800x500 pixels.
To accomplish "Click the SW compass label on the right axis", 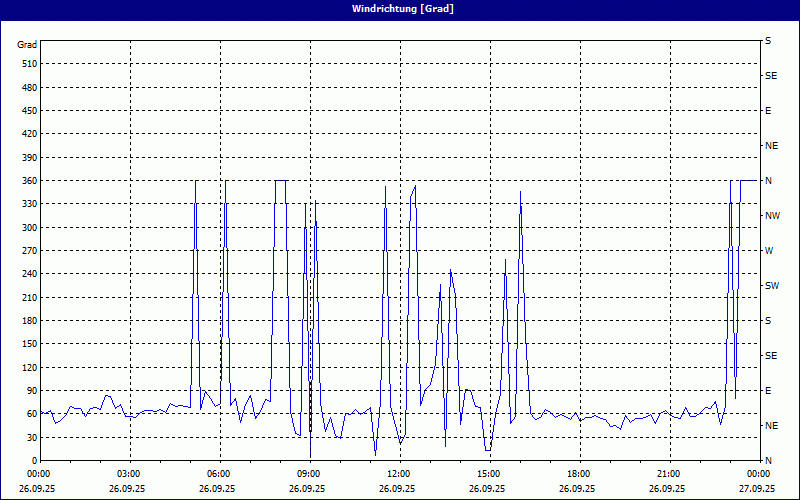I will pyautogui.click(x=772, y=286).
